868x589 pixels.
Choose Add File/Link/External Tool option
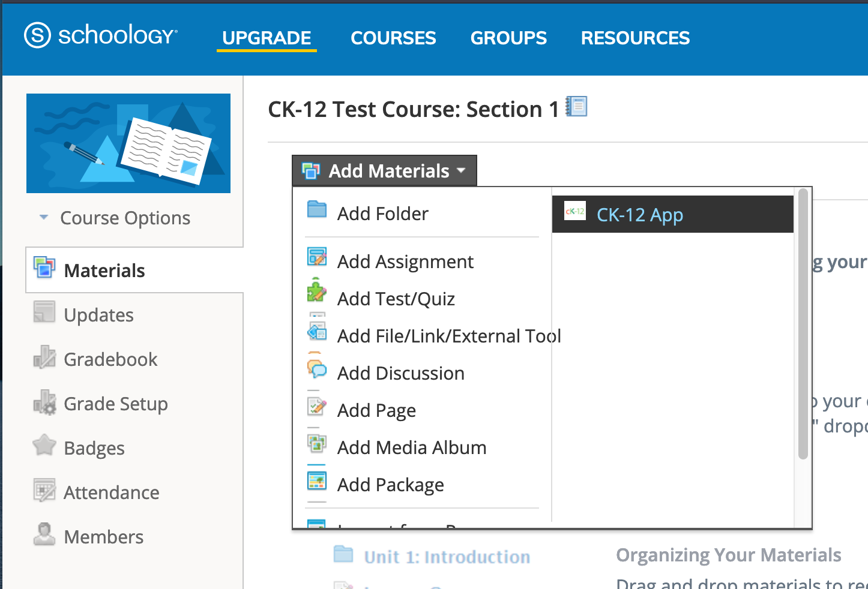point(449,336)
